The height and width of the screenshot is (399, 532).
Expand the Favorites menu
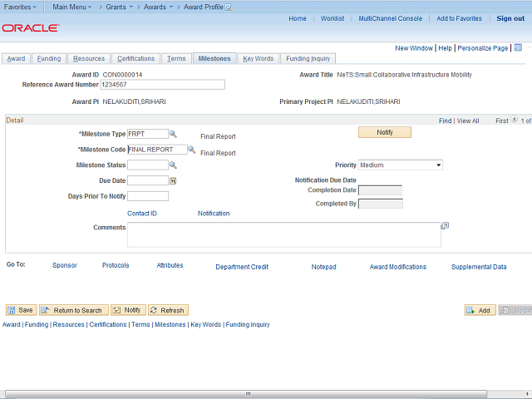(x=20, y=7)
